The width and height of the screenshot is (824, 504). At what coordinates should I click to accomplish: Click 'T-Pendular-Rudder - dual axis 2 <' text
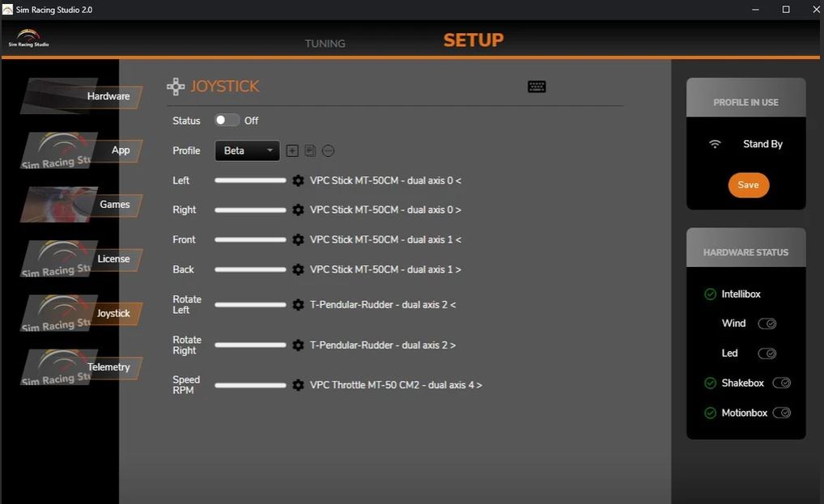(383, 305)
